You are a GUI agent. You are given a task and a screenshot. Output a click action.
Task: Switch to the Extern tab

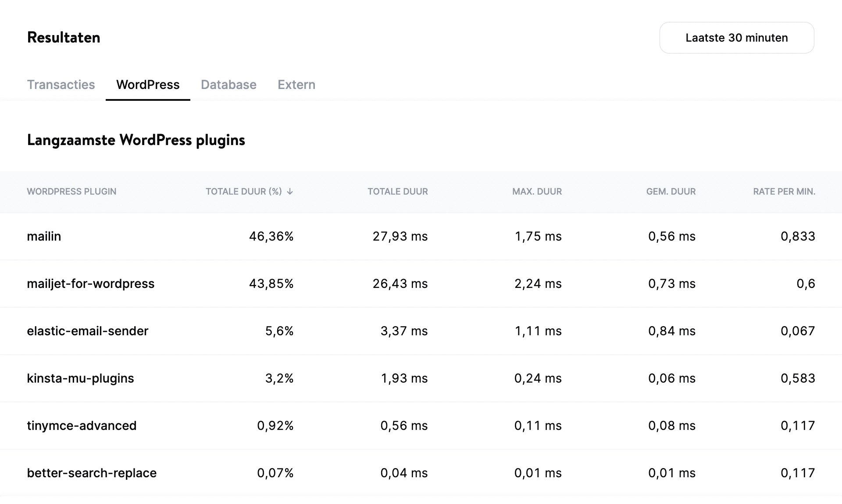[x=296, y=85]
